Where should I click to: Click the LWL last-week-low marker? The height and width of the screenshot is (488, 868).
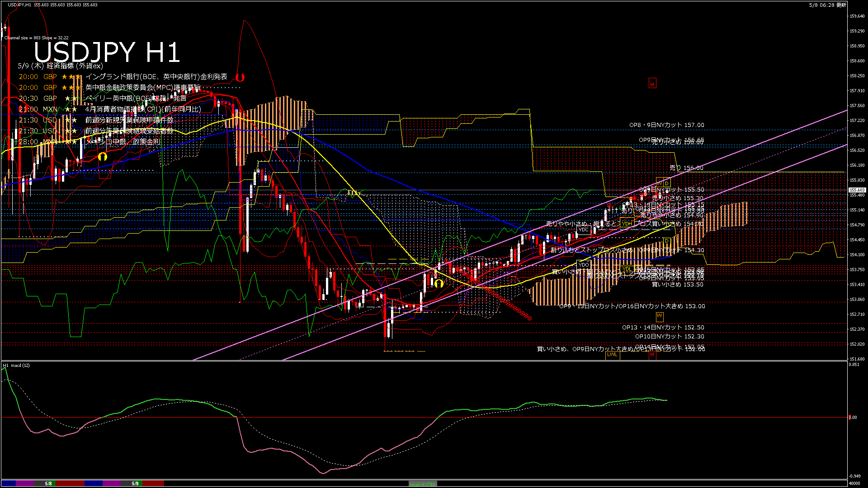(612, 355)
